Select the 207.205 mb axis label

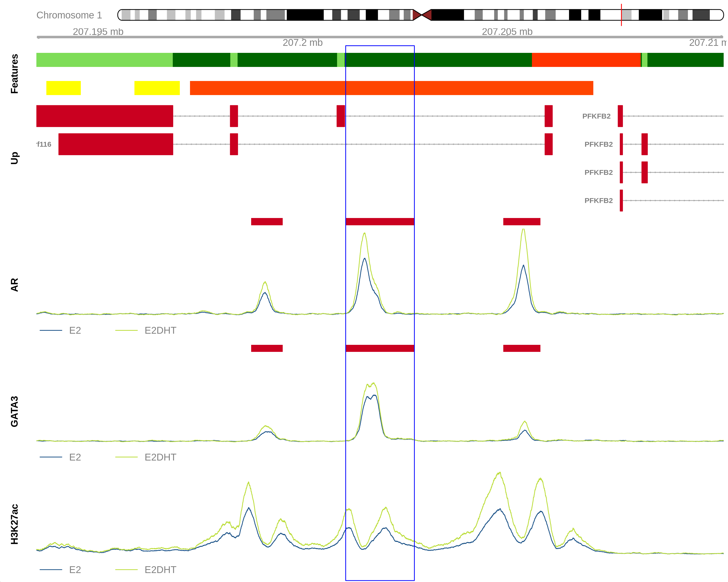[507, 32]
